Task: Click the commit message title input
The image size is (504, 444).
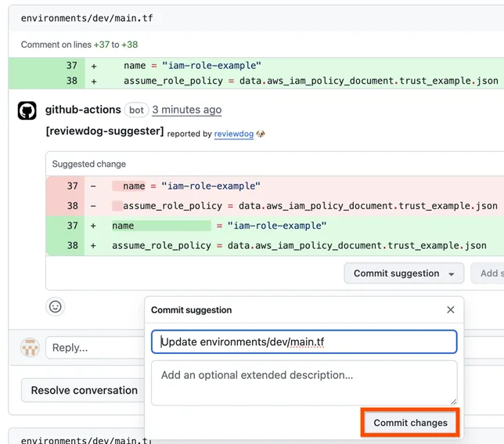Action: (x=304, y=341)
